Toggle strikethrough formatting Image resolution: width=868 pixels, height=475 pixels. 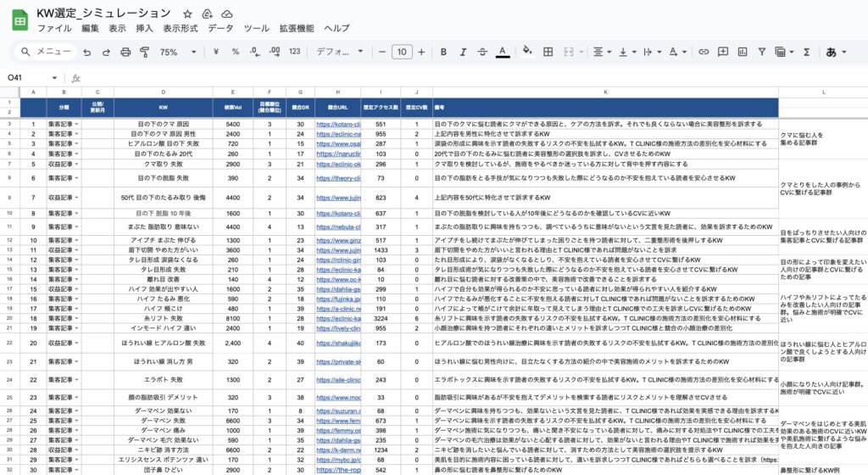click(482, 52)
